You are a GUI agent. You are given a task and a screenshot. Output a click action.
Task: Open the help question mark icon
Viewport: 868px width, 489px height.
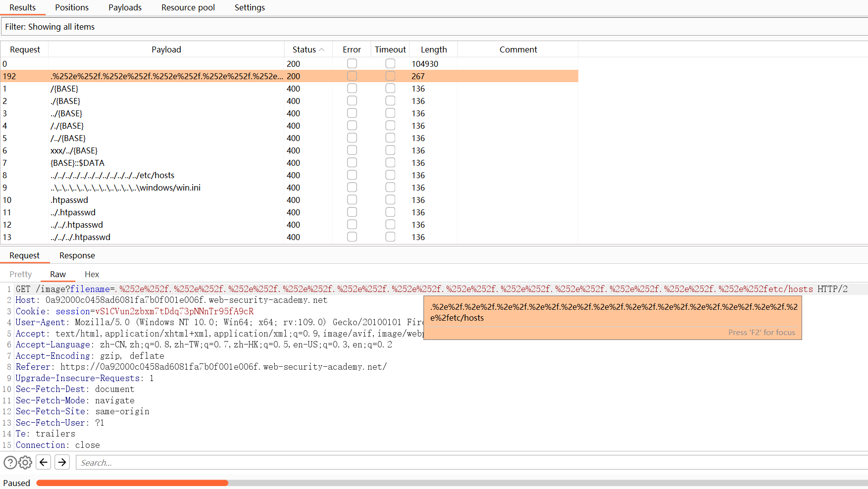(x=10, y=463)
